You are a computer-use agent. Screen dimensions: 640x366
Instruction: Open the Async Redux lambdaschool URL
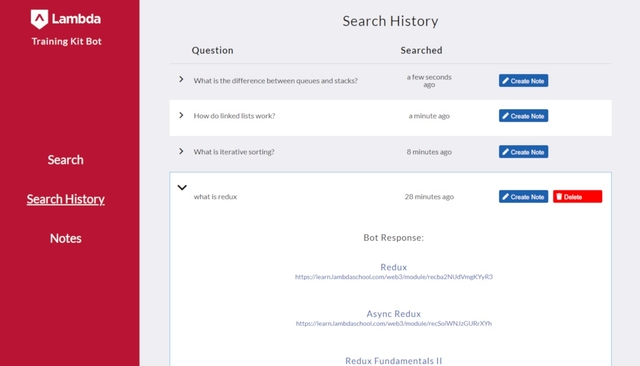394,323
